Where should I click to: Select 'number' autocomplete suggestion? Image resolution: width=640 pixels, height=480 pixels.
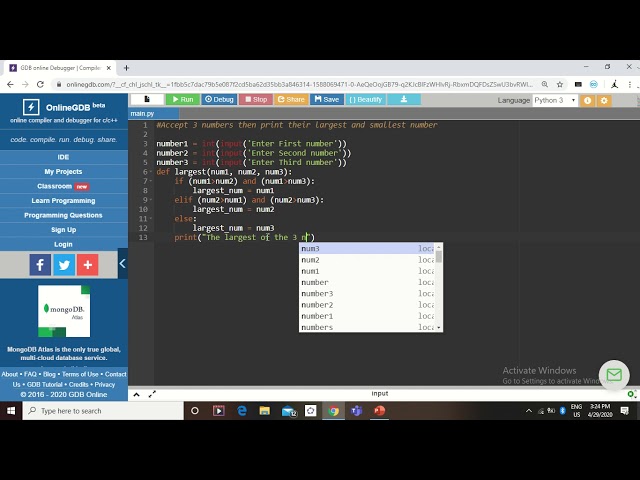[x=367, y=282]
